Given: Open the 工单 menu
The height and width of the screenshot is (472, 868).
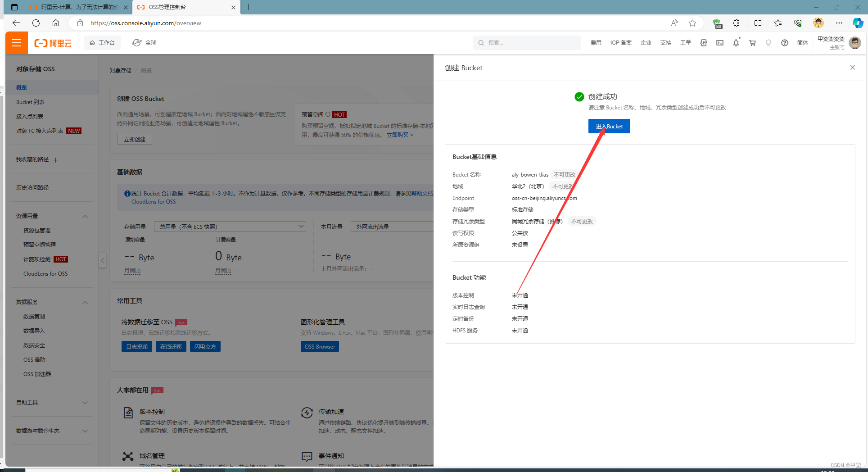Looking at the screenshot, I should (x=685, y=43).
